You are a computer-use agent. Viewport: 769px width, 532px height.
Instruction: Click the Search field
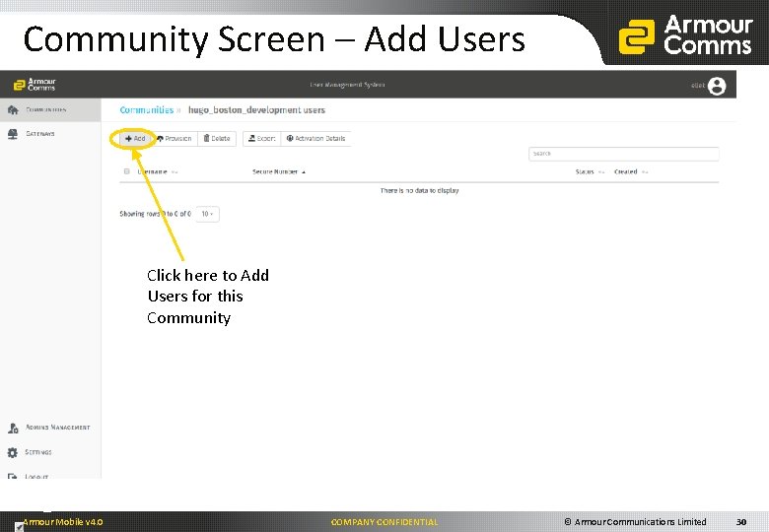pos(624,154)
